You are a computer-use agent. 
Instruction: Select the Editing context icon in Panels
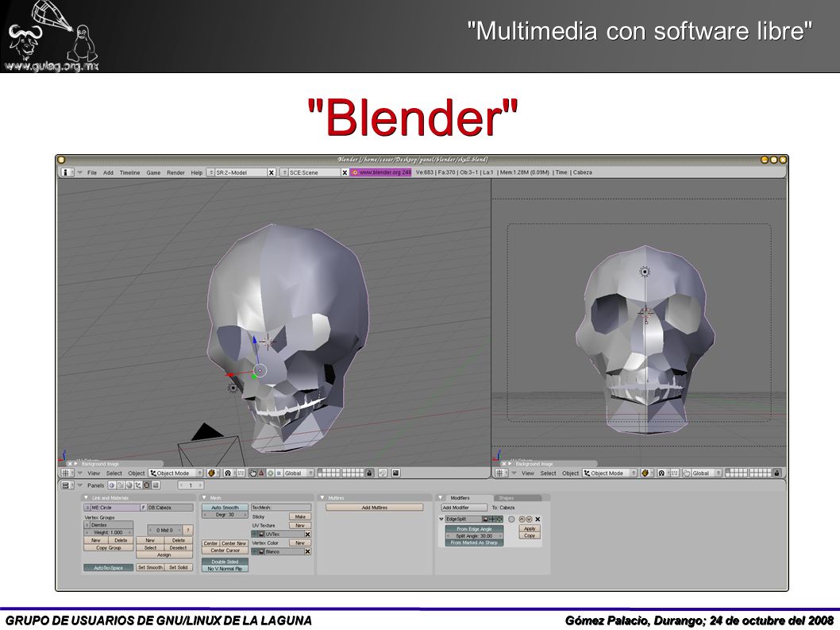[147, 485]
